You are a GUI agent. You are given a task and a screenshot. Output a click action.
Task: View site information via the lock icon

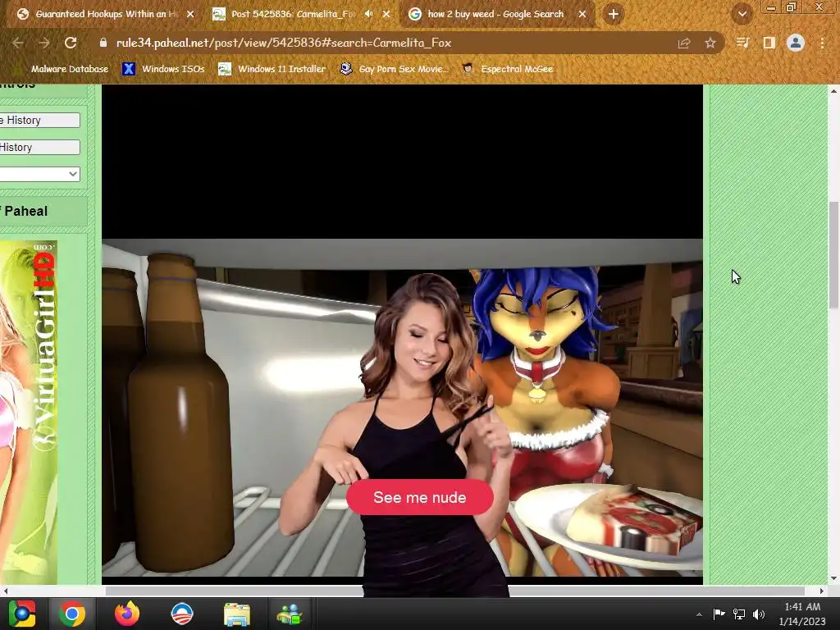pos(103,43)
